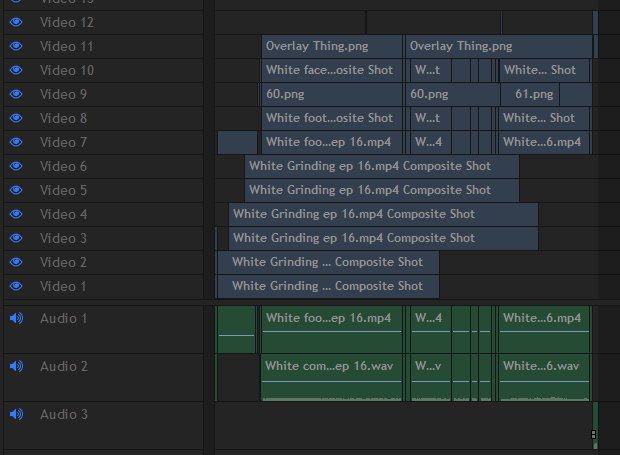Select the Audio 2 track label
Viewport: 620px width, 455px height.
click(64, 366)
